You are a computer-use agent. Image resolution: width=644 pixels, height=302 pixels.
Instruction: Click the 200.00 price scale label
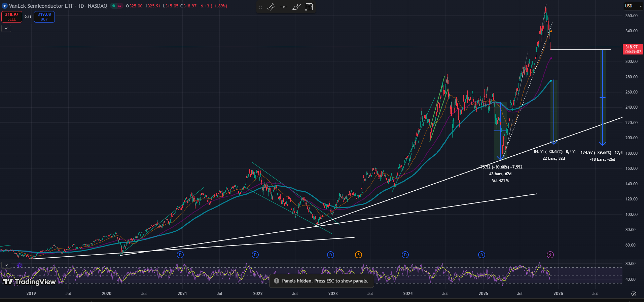[x=631, y=138]
